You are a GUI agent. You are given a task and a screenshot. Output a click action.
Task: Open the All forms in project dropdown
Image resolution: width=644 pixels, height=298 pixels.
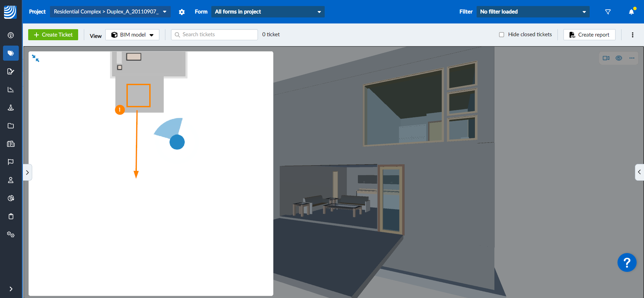268,12
